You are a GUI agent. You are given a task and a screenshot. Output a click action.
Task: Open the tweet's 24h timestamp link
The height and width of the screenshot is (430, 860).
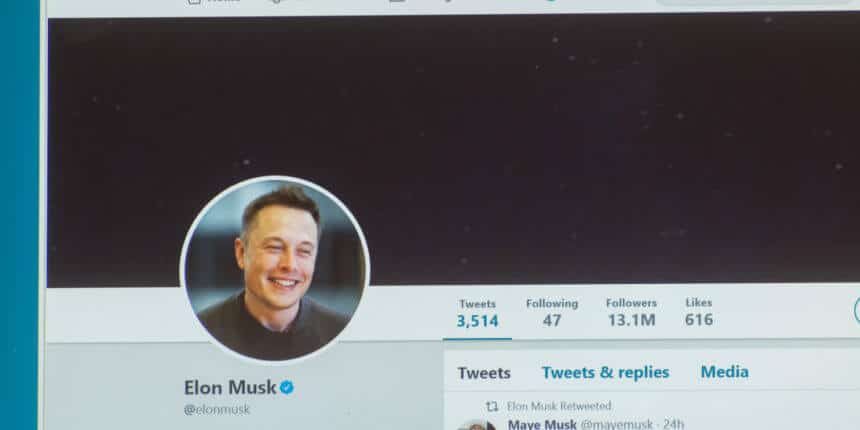674,424
